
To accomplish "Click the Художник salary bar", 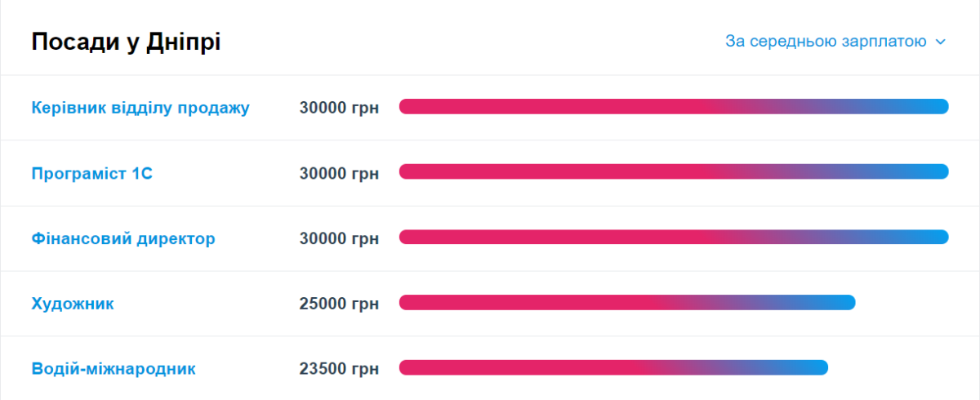I will pyautogui.click(x=626, y=303).
